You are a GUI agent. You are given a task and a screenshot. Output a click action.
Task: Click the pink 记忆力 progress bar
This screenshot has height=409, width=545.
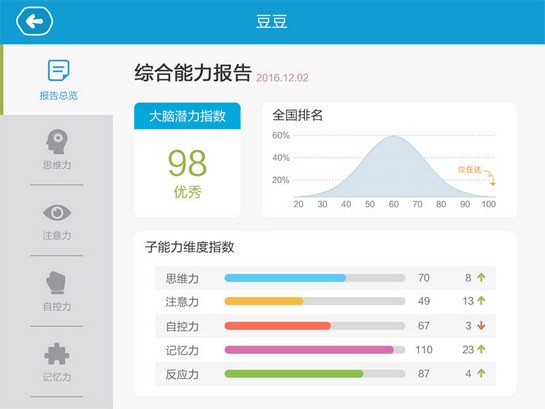pos(309,350)
